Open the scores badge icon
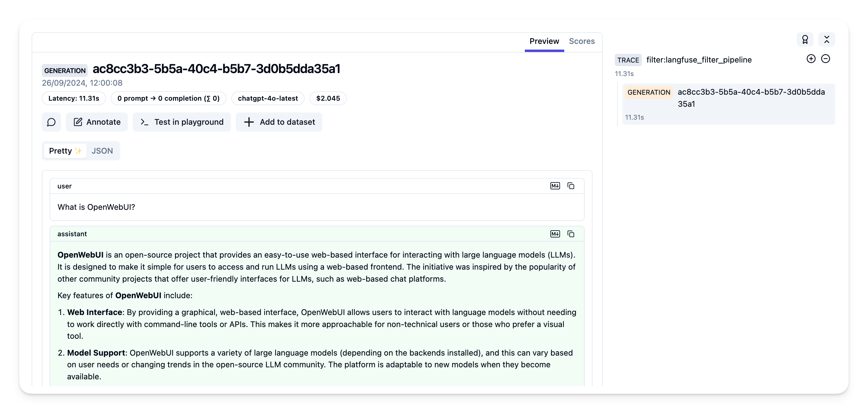 (805, 40)
